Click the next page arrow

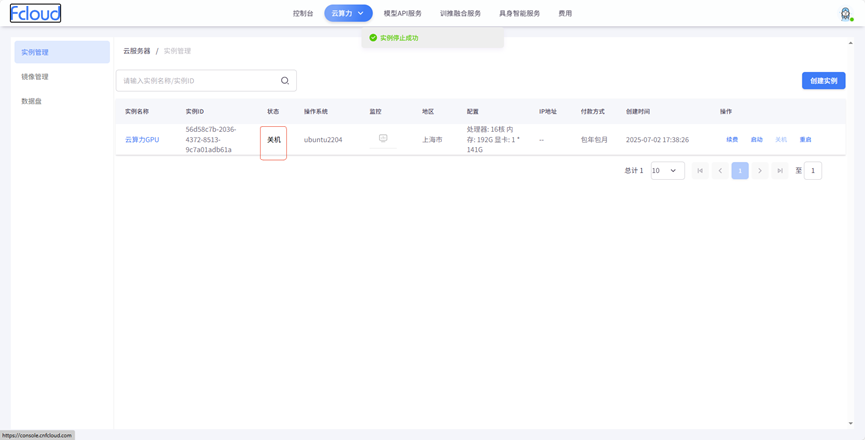point(760,171)
